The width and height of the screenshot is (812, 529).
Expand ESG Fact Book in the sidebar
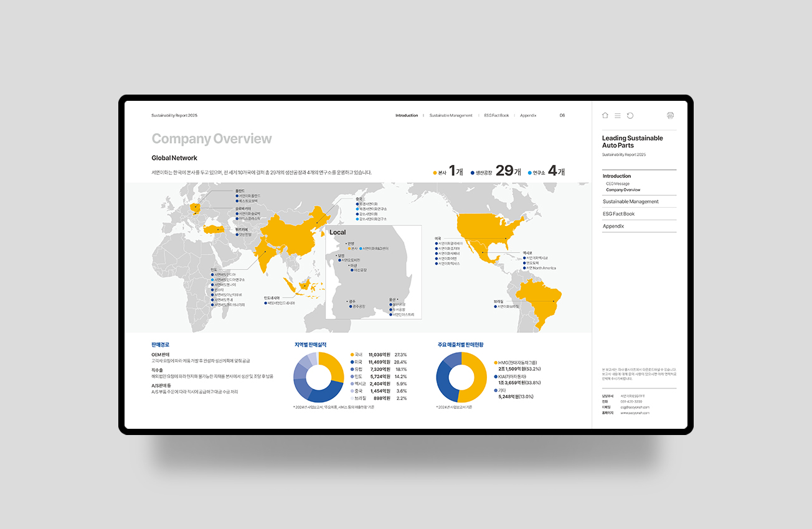[x=618, y=214]
